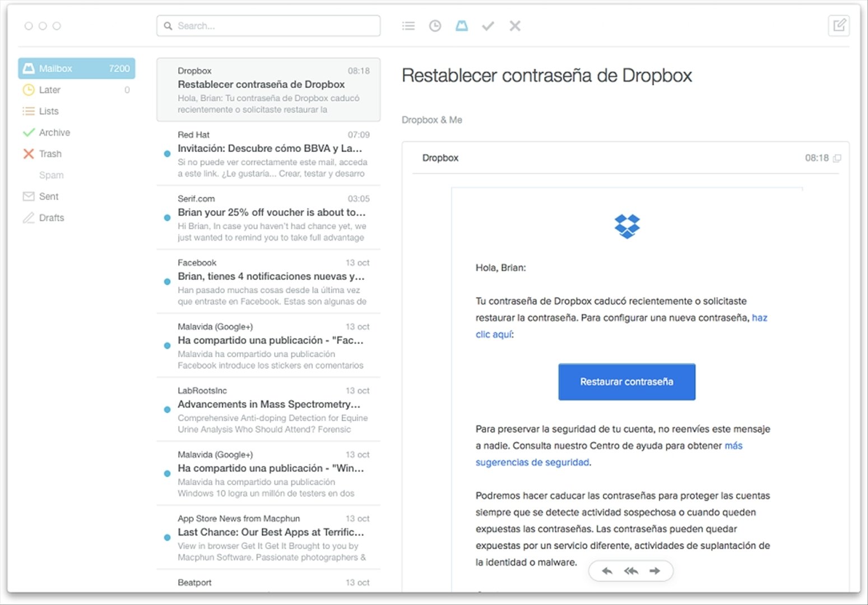Viewport: 868px width, 605px height.
Task: Toggle unread dot on LabRootsInc email
Action: [x=167, y=409]
